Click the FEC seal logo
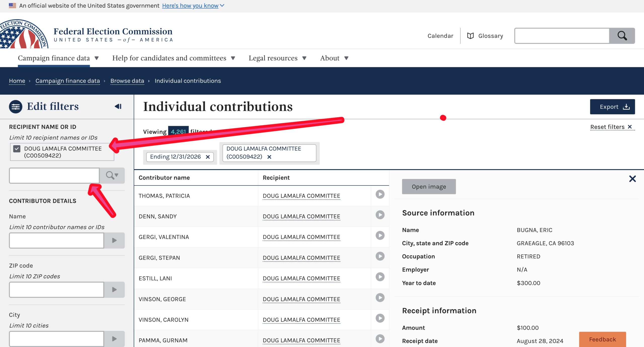Image resolution: width=644 pixels, height=347 pixels. pyautogui.click(x=24, y=34)
